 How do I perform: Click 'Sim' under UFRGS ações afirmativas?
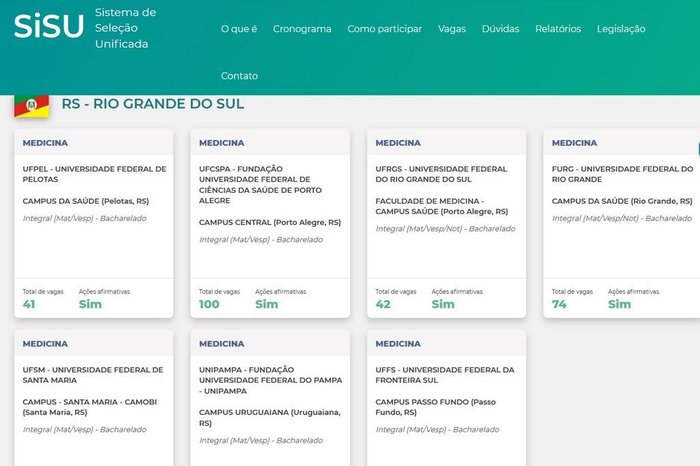pos(443,304)
